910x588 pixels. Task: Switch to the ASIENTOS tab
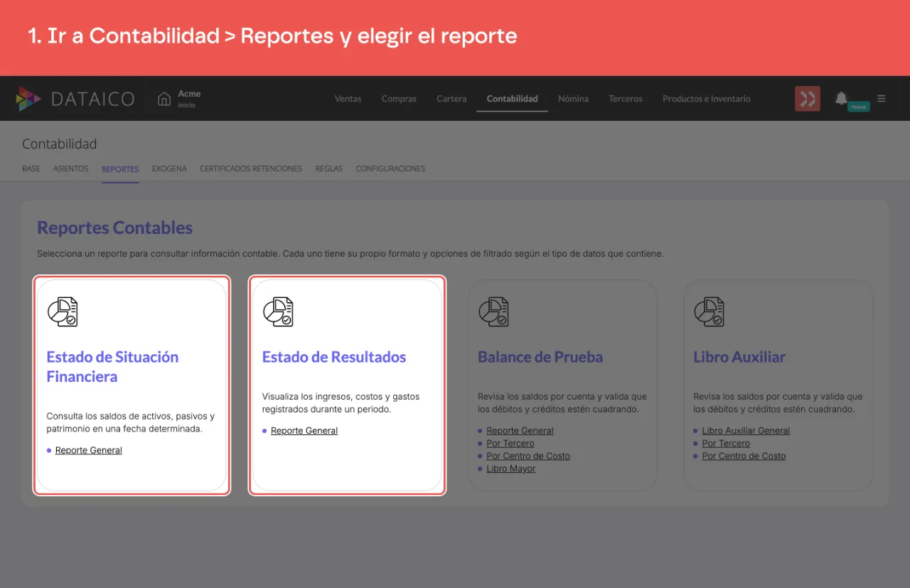71,169
